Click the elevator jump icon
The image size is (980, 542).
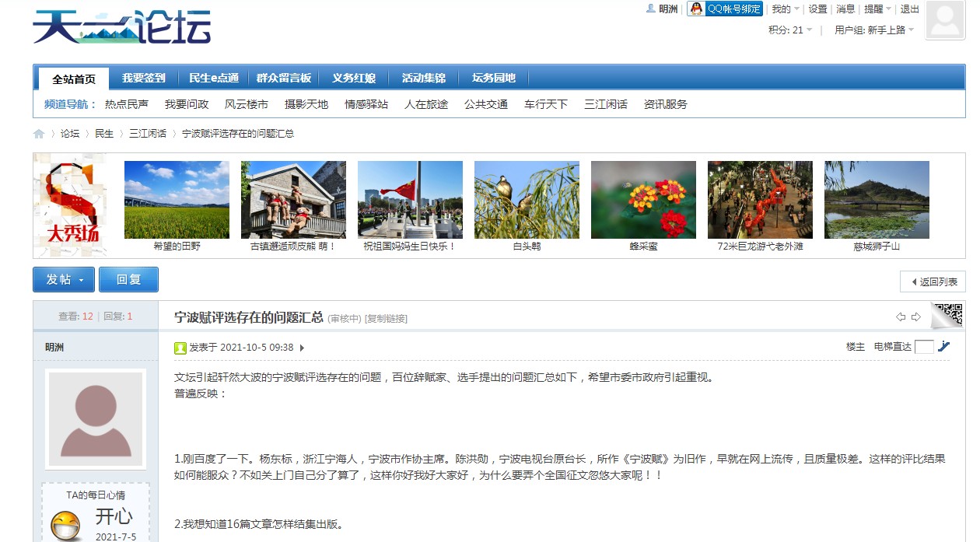pos(944,347)
